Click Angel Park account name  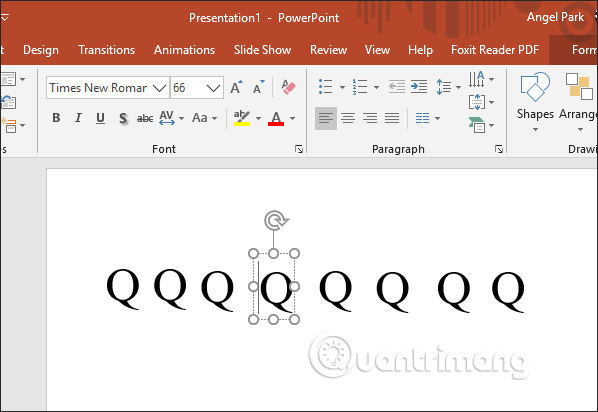pos(555,17)
